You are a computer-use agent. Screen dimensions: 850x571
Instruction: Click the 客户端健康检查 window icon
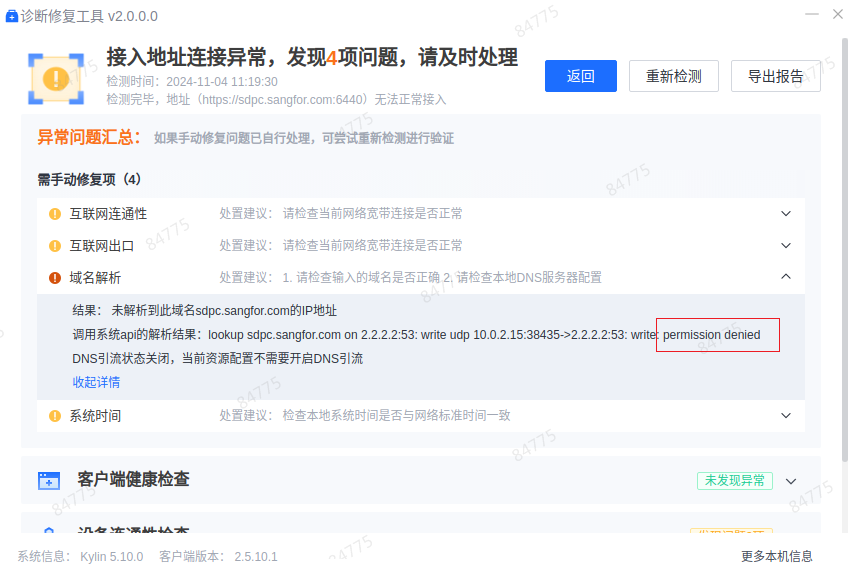[49, 481]
